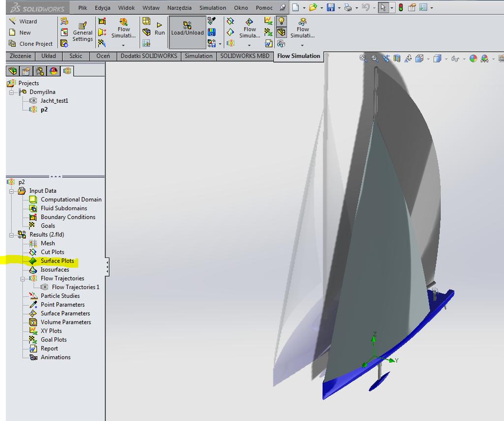Click the Print icon in the quick toolbar
This screenshot has height=421, width=504.
(x=348, y=7)
